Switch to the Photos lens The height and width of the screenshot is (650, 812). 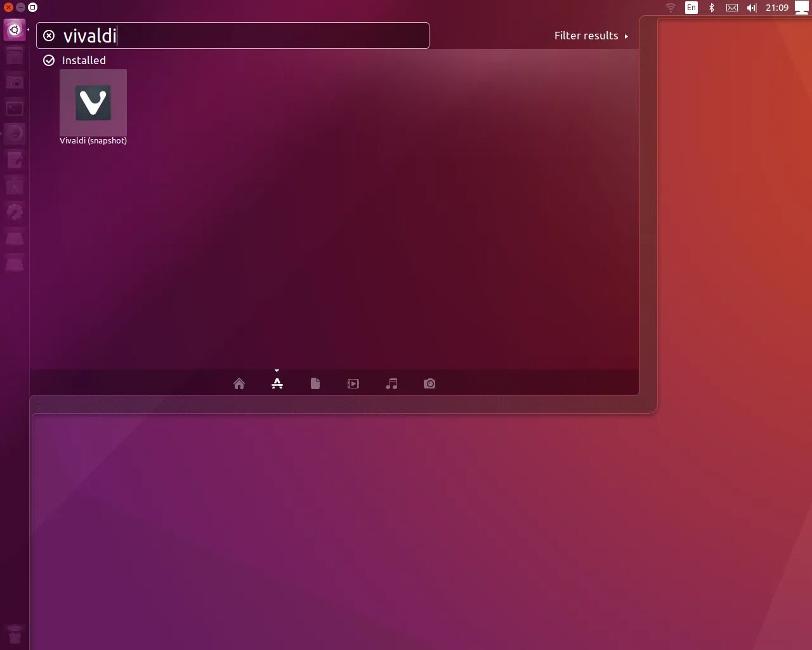[x=429, y=383]
